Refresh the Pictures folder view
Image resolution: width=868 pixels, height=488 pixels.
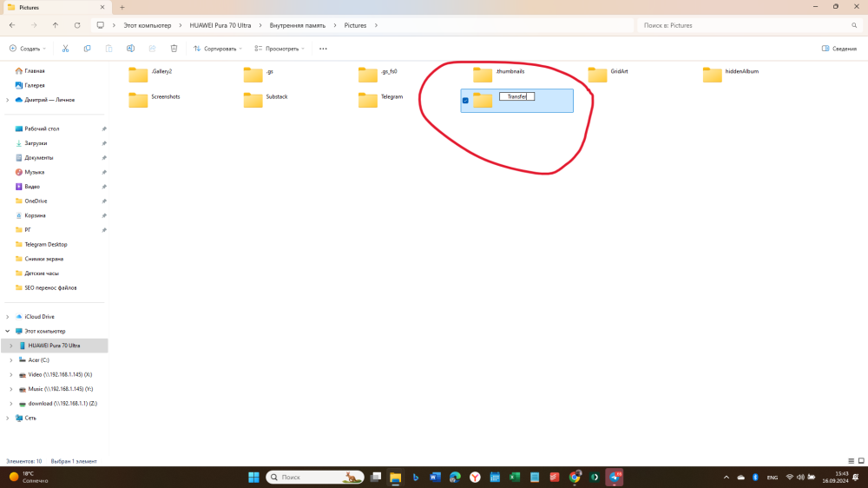(x=77, y=25)
